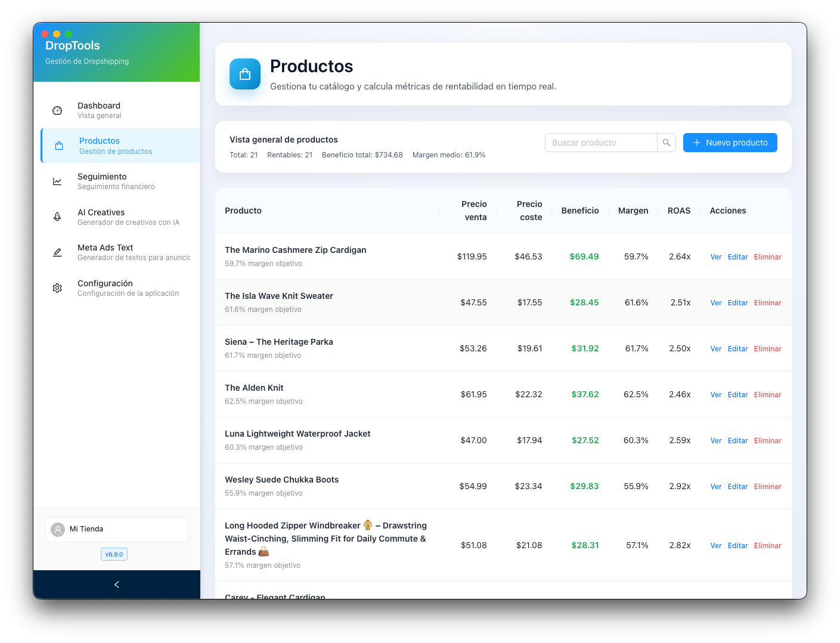840x643 pixels.
Task: Select the Dashboard speedometer icon in the sidebar
Action: point(57,110)
